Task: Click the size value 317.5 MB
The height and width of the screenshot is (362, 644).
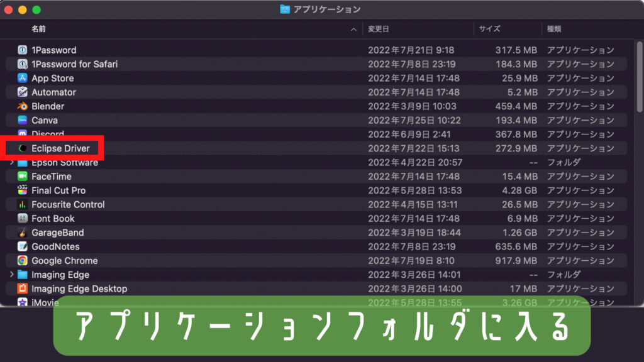Action: (x=516, y=50)
